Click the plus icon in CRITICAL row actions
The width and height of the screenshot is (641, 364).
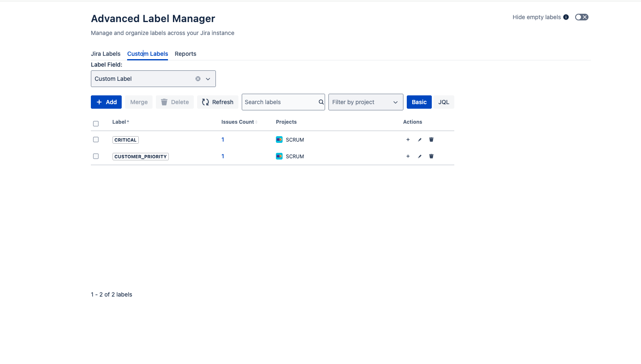[408, 140]
